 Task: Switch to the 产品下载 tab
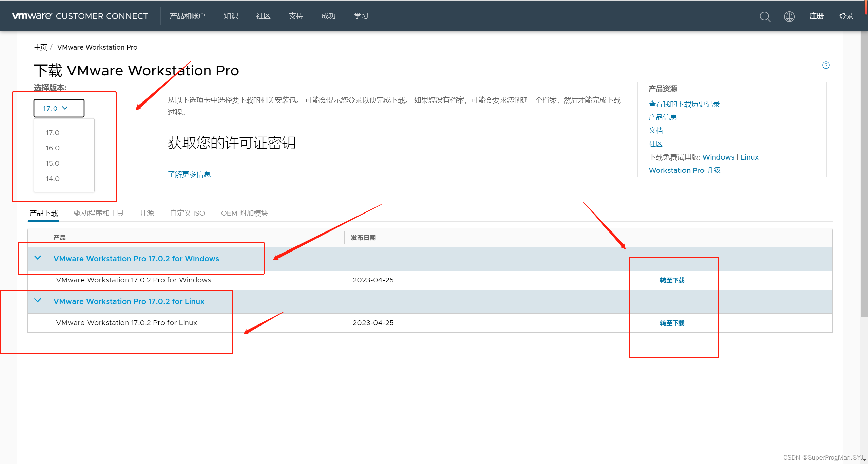click(x=43, y=213)
